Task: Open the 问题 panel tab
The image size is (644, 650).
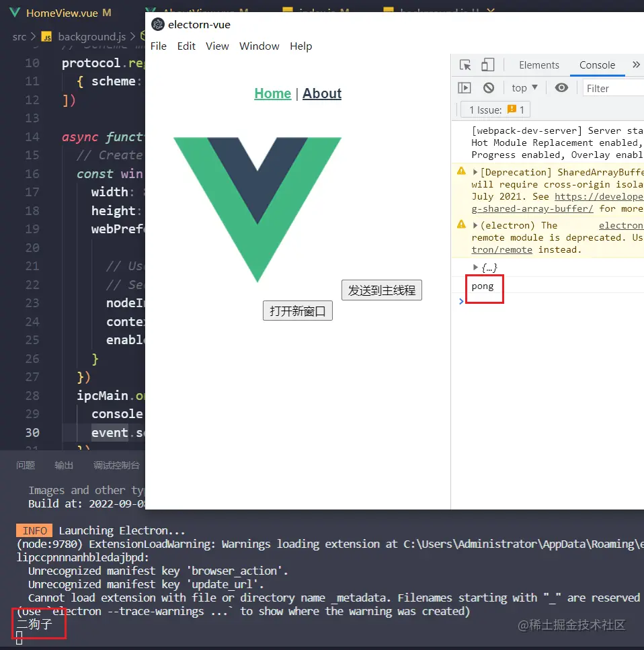Action: [x=26, y=465]
